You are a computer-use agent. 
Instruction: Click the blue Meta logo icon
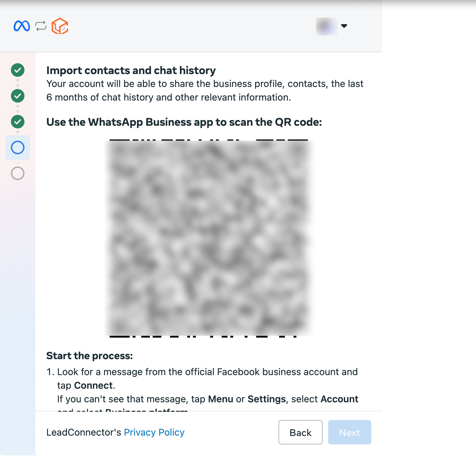pos(22,26)
